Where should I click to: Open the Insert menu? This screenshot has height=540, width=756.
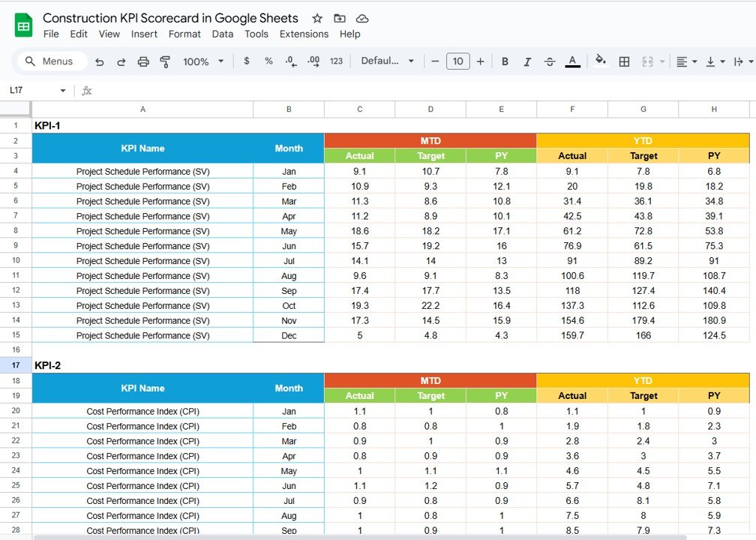pos(144,34)
